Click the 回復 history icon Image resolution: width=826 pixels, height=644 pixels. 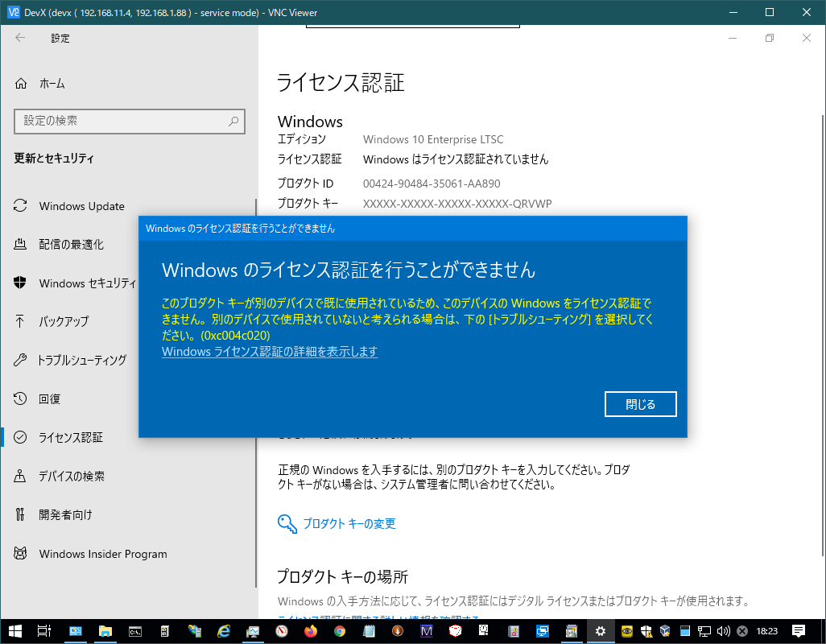pos(20,398)
